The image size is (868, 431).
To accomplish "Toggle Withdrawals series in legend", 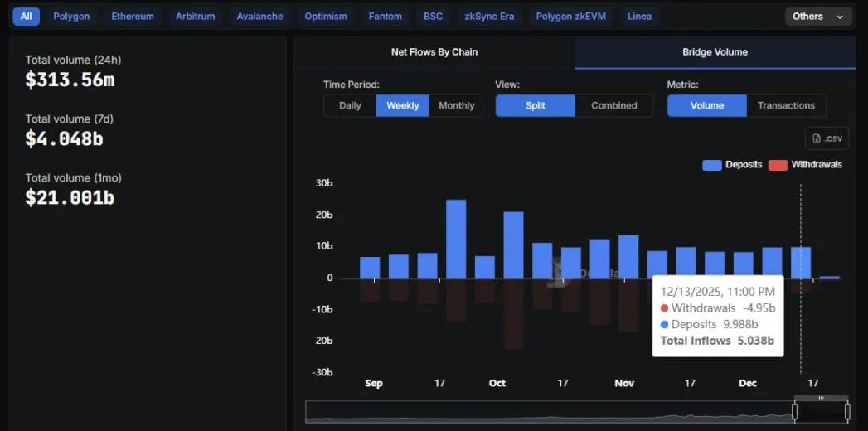I will click(806, 165).
